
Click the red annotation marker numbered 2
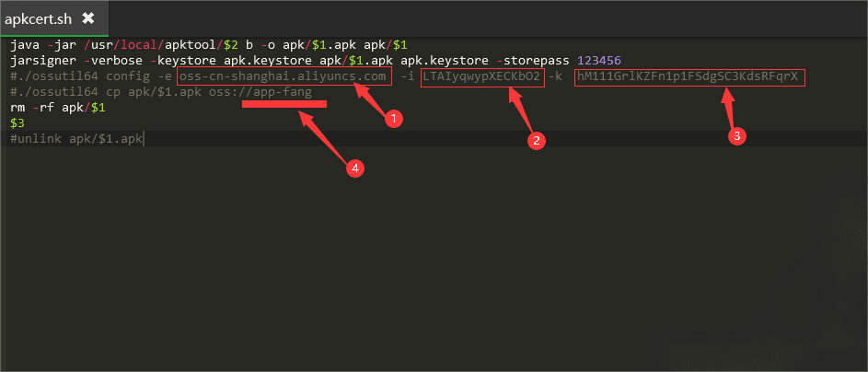click(x=536, y=140)
